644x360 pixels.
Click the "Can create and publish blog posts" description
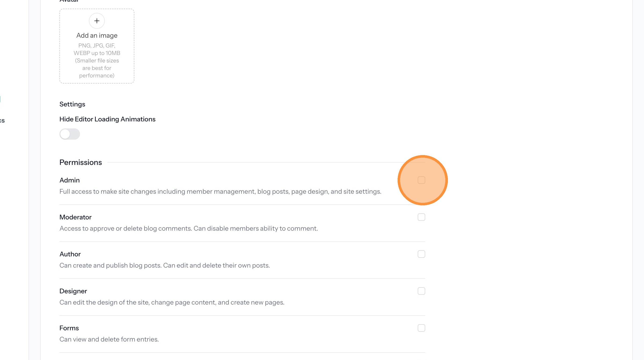point(165,265)
